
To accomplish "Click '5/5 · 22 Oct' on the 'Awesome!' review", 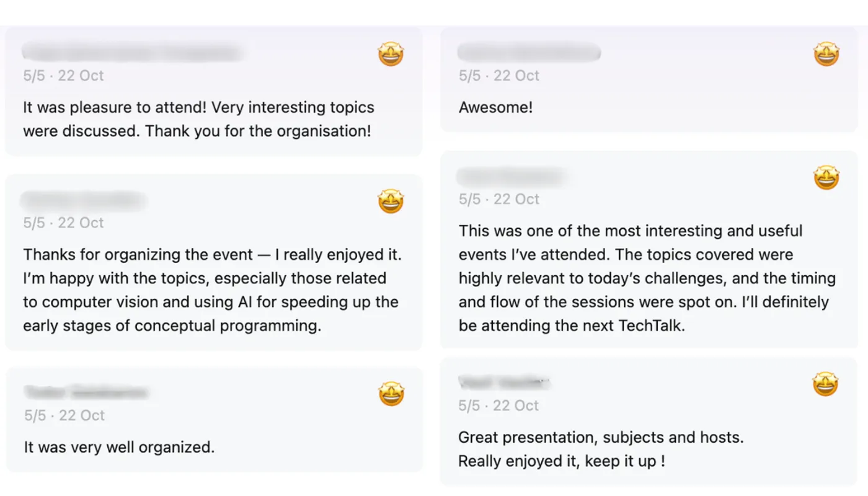I will pos(499,76).
